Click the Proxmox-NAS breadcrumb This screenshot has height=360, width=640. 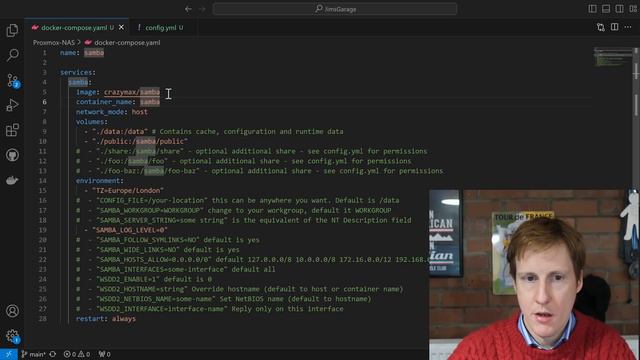pyautogui.click(x=54, y=42)
